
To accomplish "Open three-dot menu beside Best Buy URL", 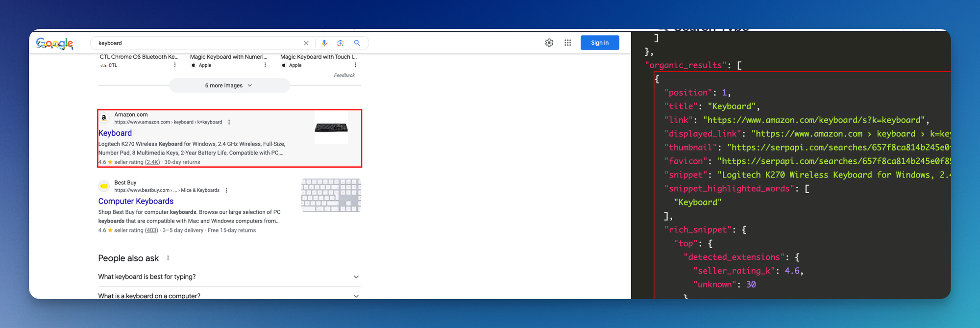I will 226,190.
